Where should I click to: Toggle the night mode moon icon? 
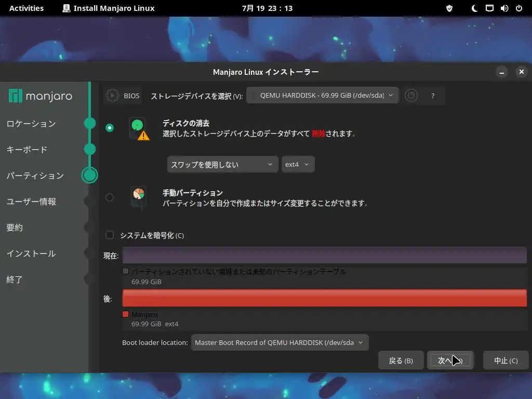click(475, 8)
